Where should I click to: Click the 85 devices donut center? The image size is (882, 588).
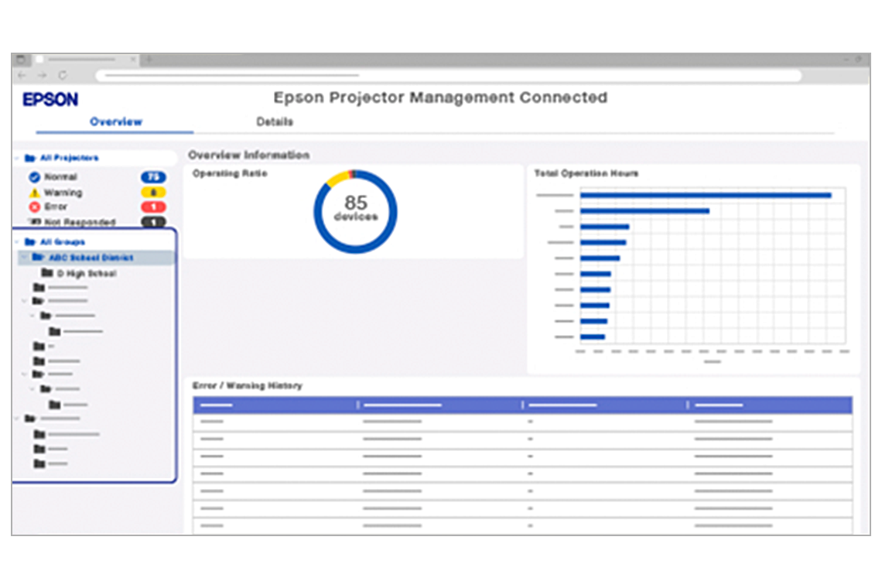355,207
